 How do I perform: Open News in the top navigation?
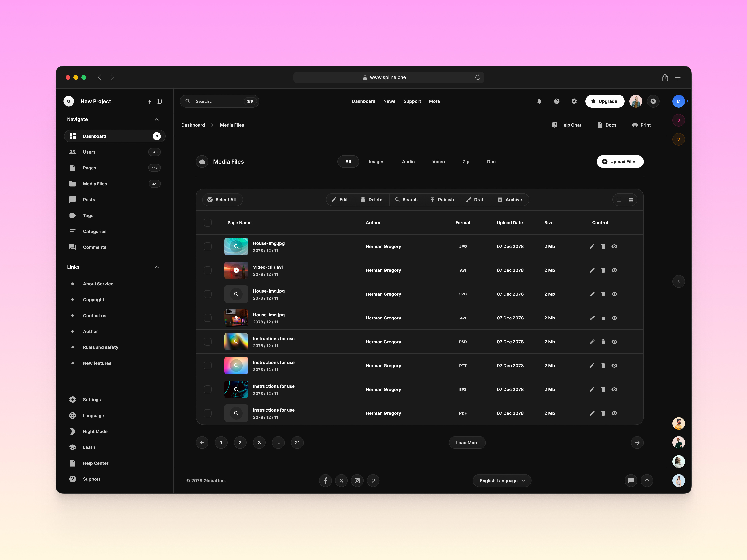coord(389,101)
